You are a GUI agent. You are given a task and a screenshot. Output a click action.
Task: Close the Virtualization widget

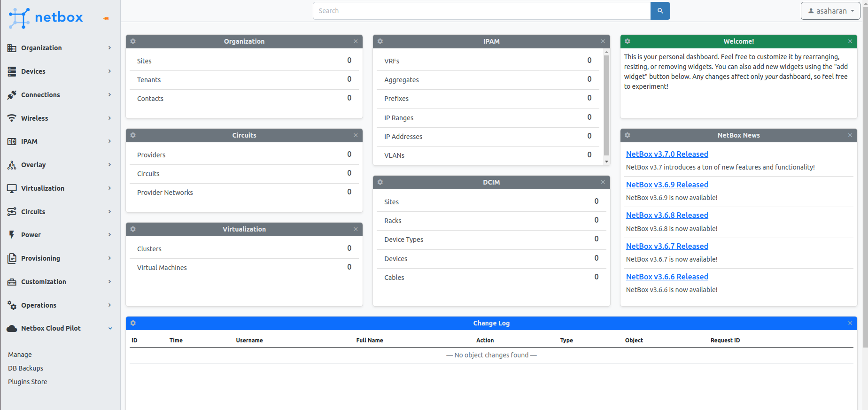click(x=356, y=229)
